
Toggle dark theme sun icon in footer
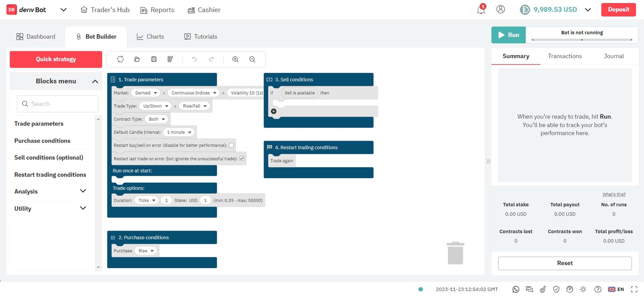pos(583,289)
